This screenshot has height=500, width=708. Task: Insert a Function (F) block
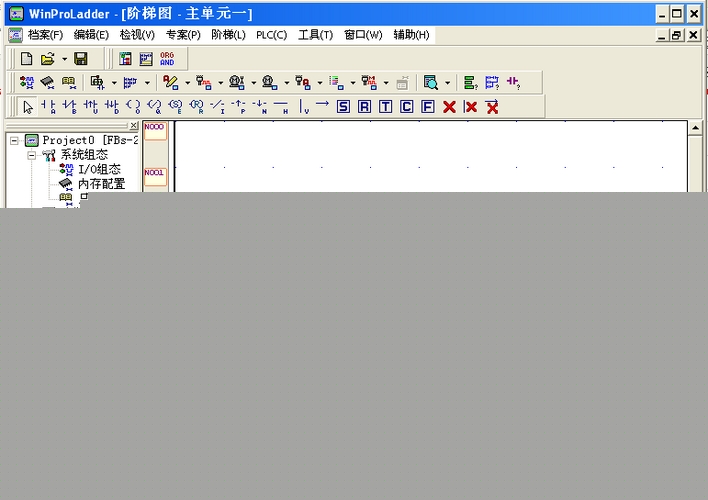tap(428, 107)
